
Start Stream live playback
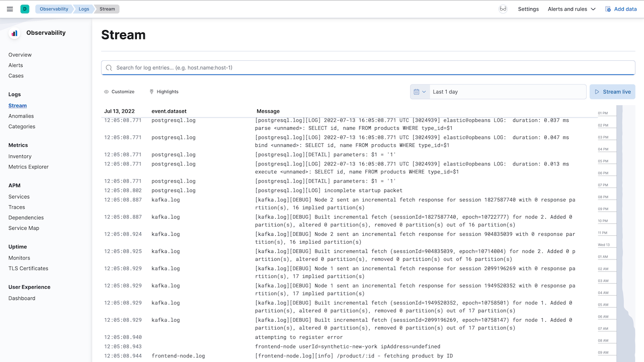pos(612,92)
